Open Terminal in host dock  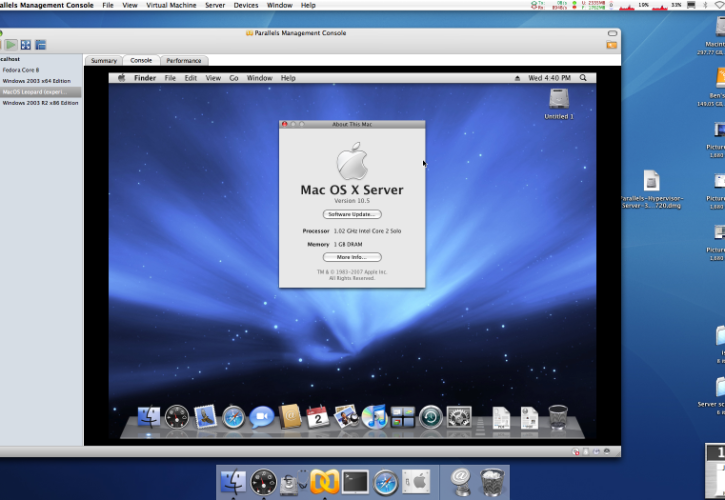[x=355, y=482]
